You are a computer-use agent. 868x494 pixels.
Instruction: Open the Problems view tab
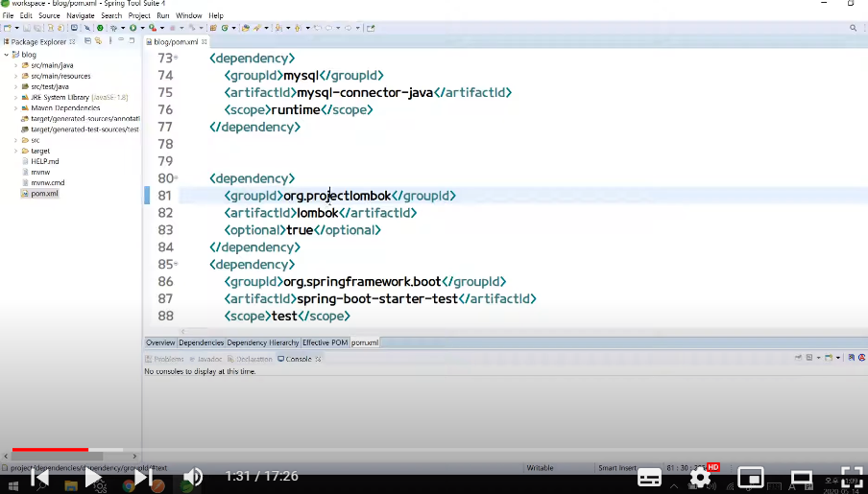(x=164, y=359)
